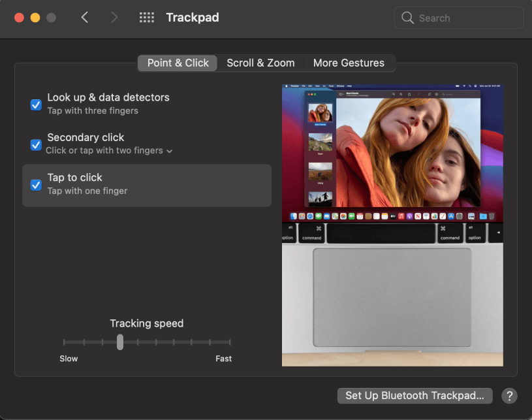The height and width of the screenshot is (420, 532).
Task: Click the Tracking speed slider knob
Action: (120, 342)
